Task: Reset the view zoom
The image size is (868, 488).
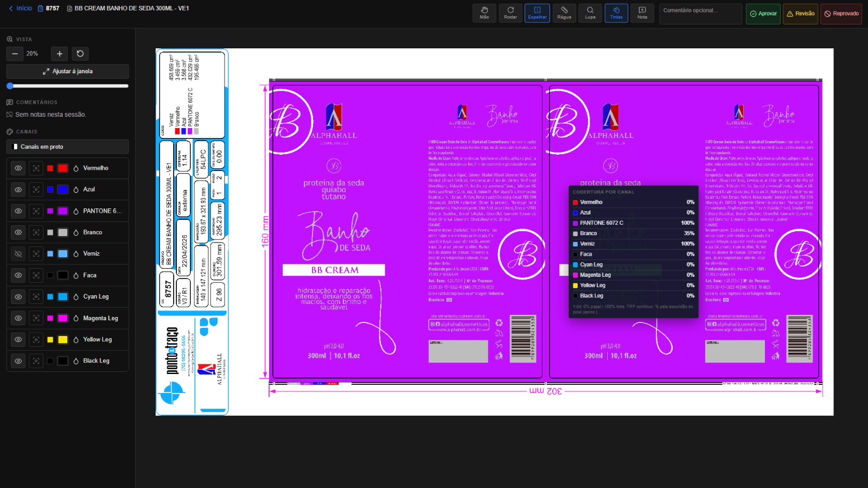Action: click(80, 54)
